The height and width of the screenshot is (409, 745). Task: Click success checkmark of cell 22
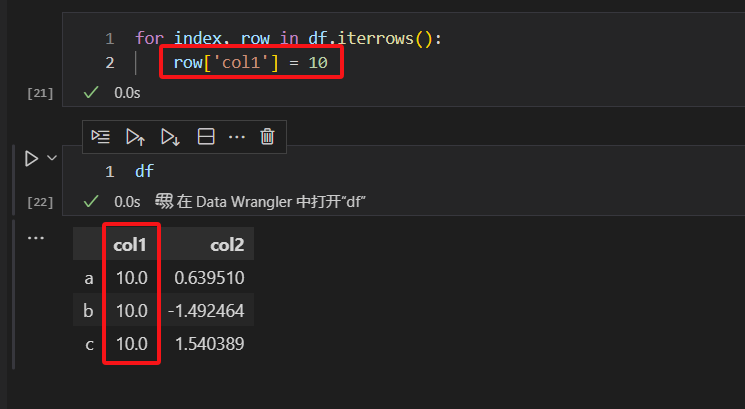click(x=91, y=201)
